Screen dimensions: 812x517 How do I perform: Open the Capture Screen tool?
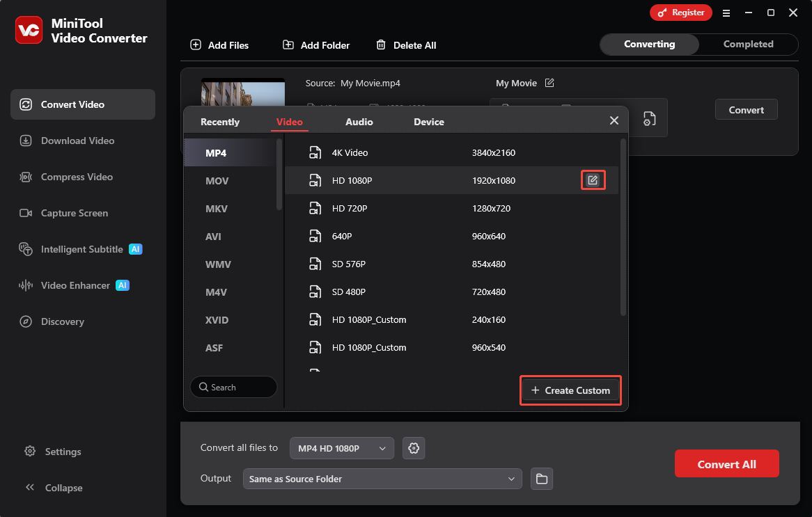click(63, 213)
